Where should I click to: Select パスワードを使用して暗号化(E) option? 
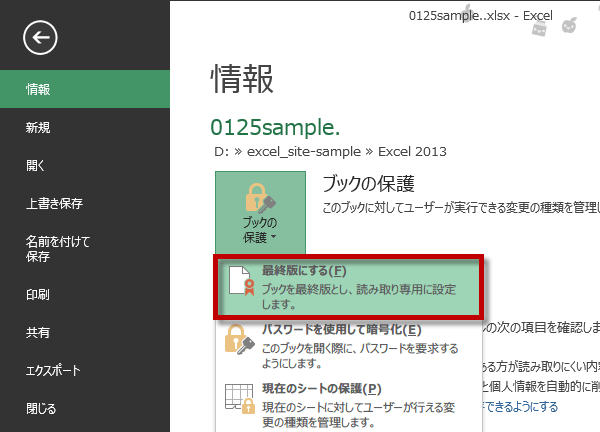click(349, 346)
